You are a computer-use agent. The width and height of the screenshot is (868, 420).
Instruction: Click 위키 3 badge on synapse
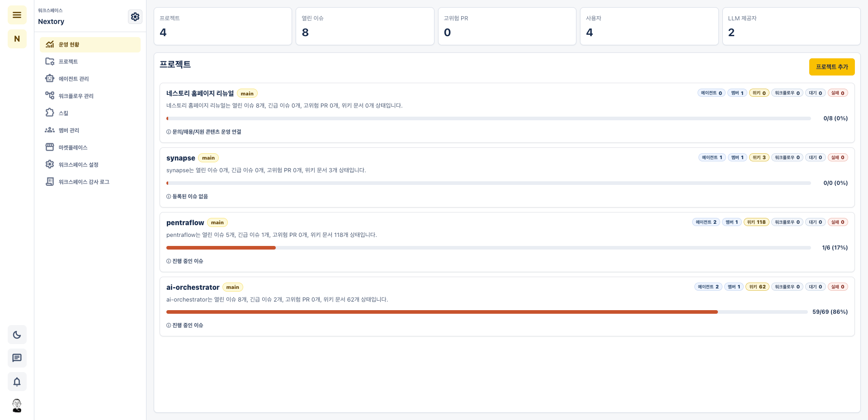click(759, 157)
